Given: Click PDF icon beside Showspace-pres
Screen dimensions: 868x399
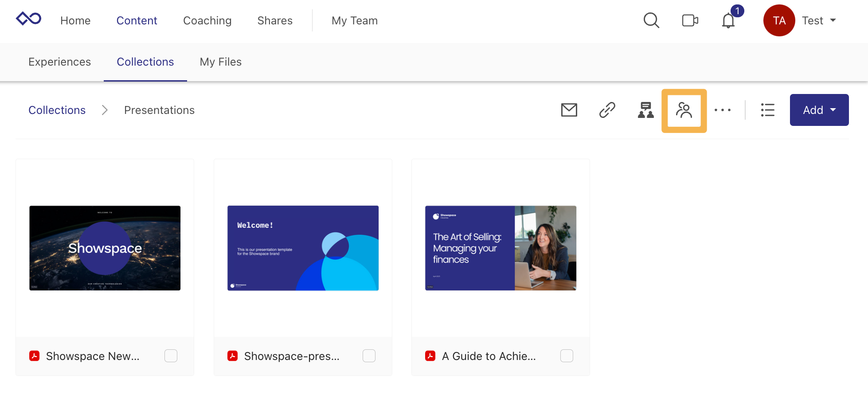Looking at the screenshot, I should tap(233, 356).
